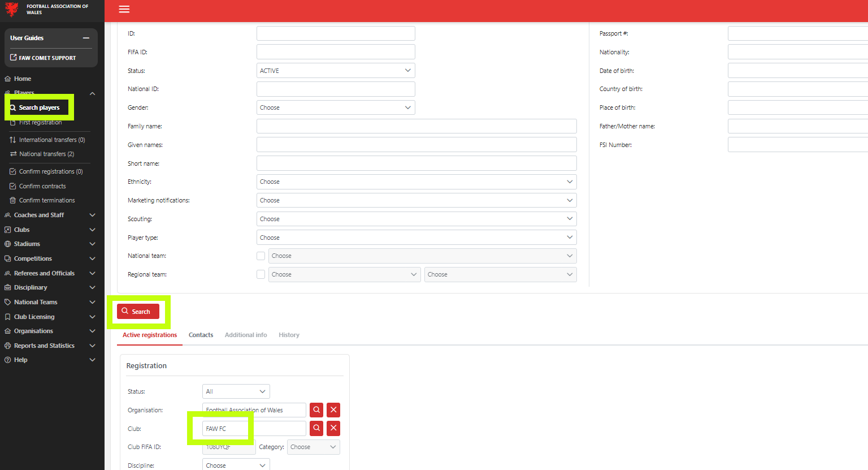
Task: Click the Country of birth field
Action: click(x=798, y=89)
